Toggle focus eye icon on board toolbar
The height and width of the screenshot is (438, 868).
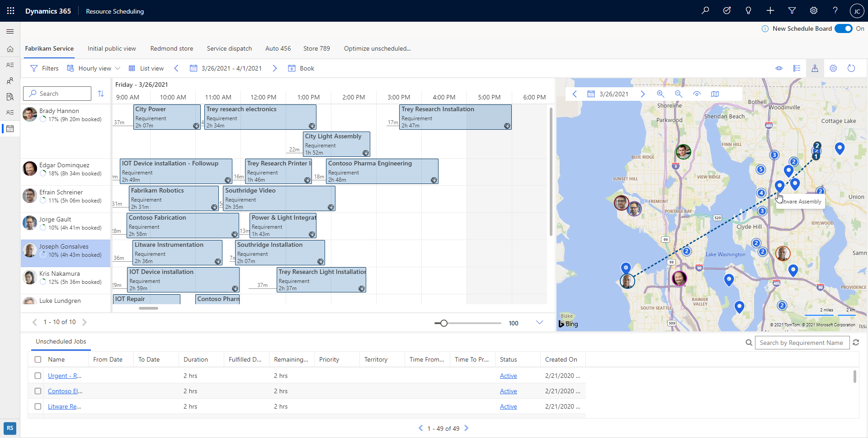pos(779,68)
